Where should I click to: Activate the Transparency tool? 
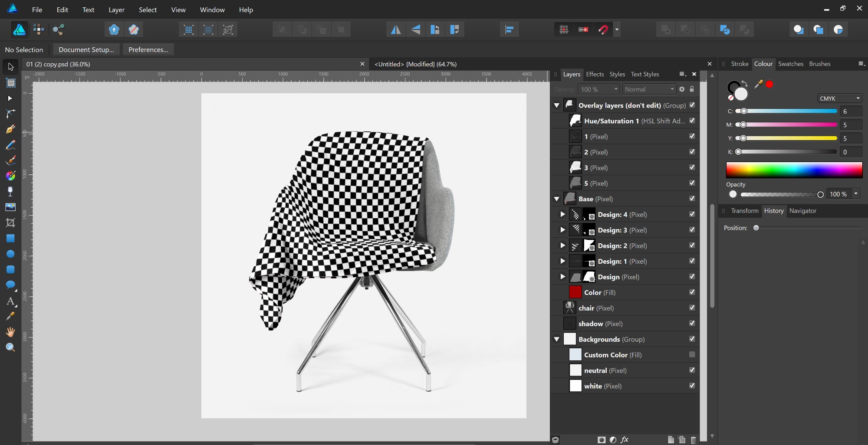(x=10, y=191)
